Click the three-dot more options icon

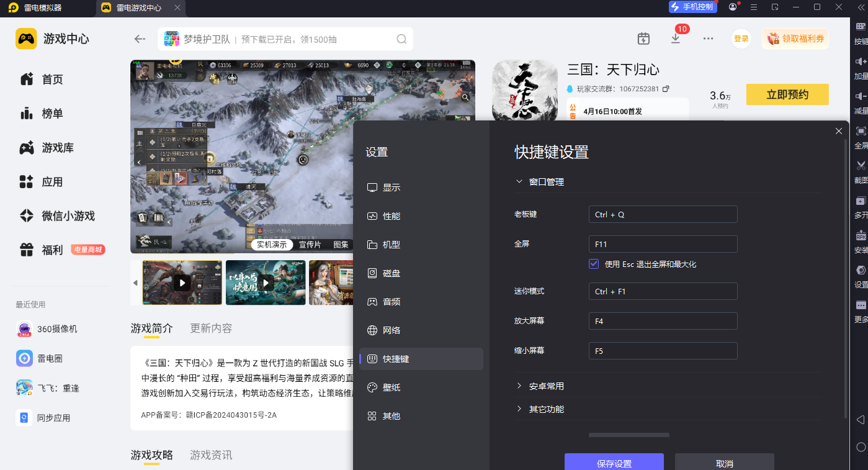click(x=708, y=38)
